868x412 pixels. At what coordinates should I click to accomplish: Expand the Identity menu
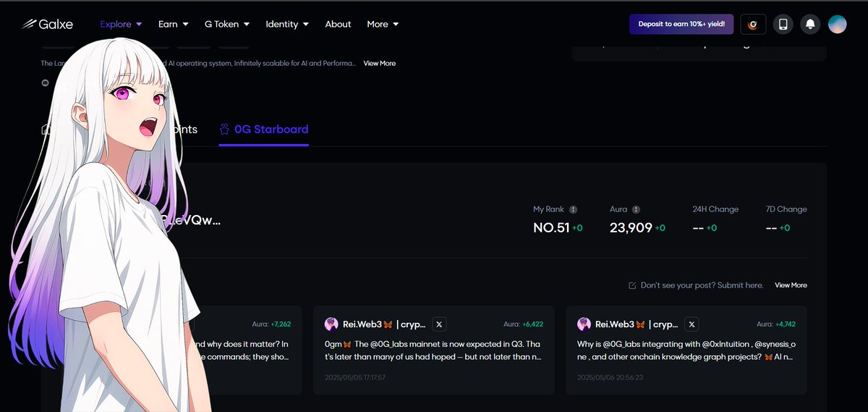(x=287, y=24)
